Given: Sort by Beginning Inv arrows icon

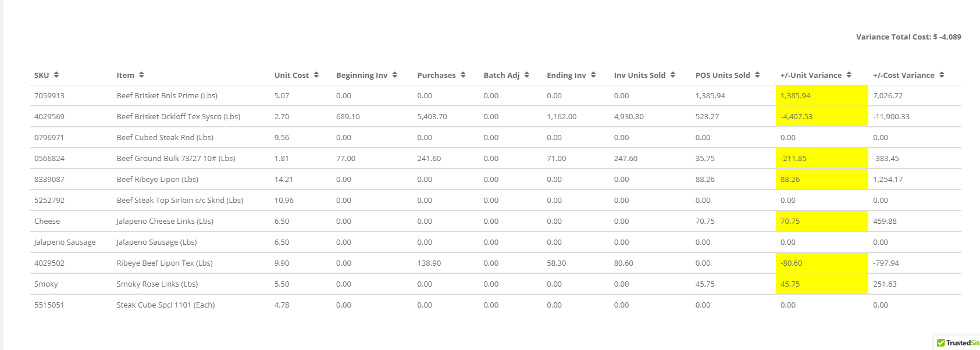Looking at the screenshot, I should [x=395, y=75].
